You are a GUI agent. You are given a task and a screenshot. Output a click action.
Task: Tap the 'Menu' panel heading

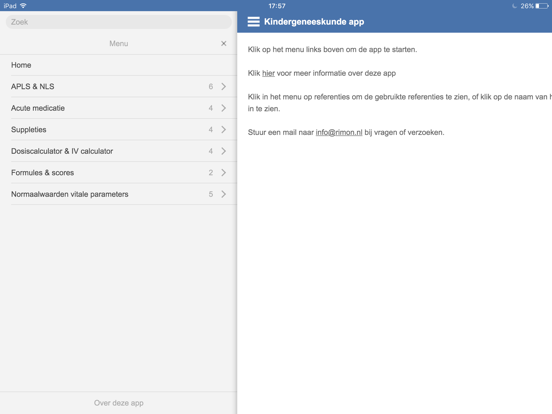tap(119, 44)
